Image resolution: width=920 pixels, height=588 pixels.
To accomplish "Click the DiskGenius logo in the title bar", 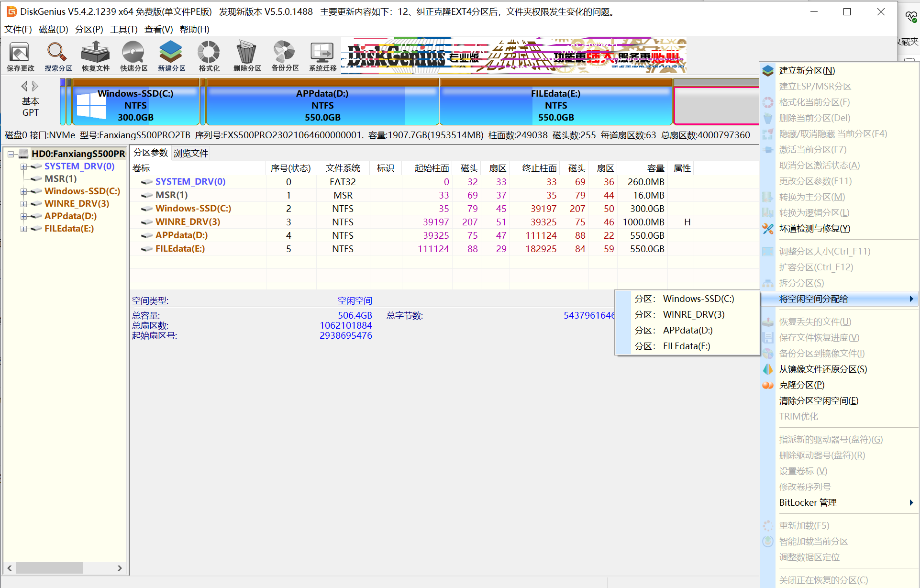I will click(x=11, y=11).
